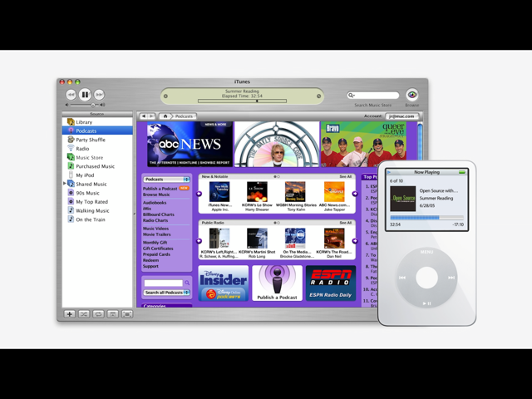This screenshot has height=399, width=532.
Task: Open Publish a Podcast tile
Action: [x=277, y=283]
